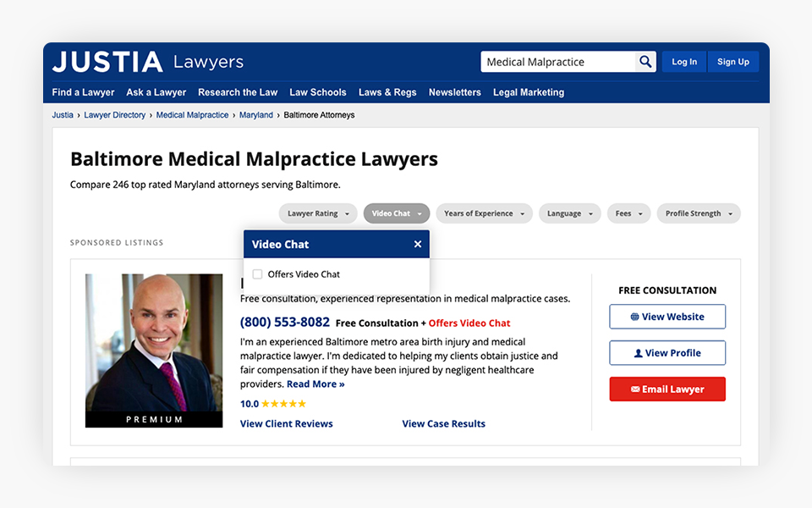Click the View Website button

point(667,317)
